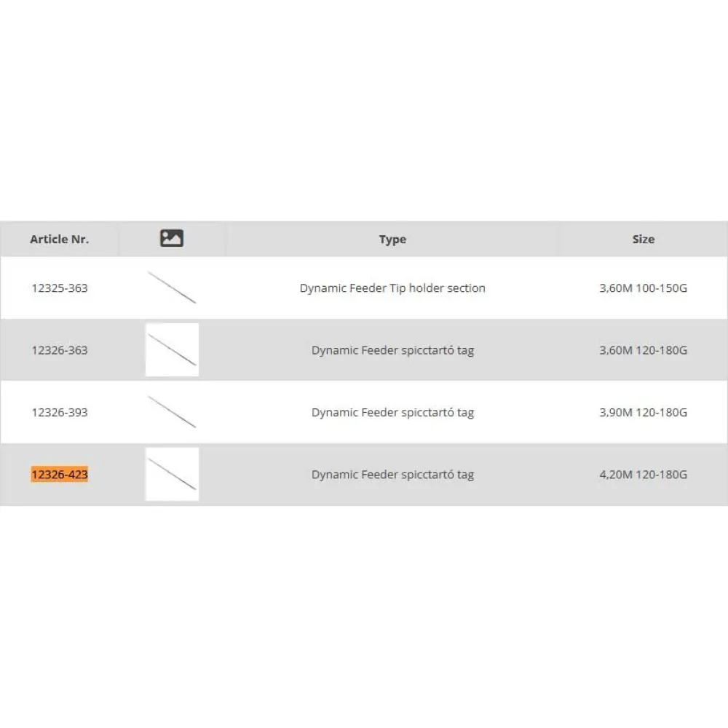Click the Size column header
This screenshot has width=728, height=728.
click(643, 239)
